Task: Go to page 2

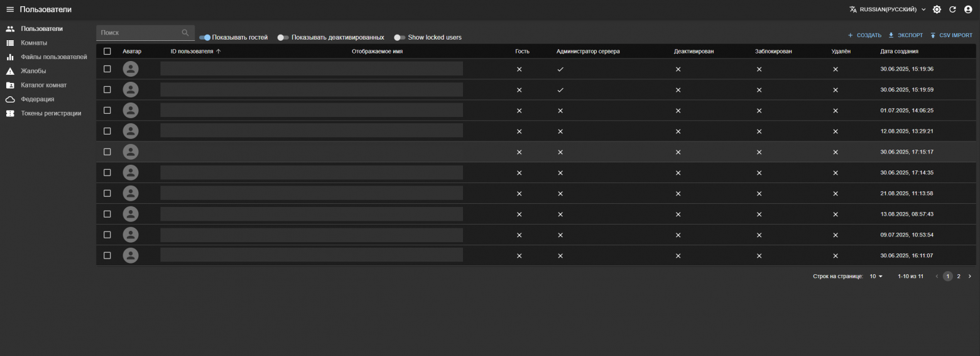Action: (x=959, y=276)
